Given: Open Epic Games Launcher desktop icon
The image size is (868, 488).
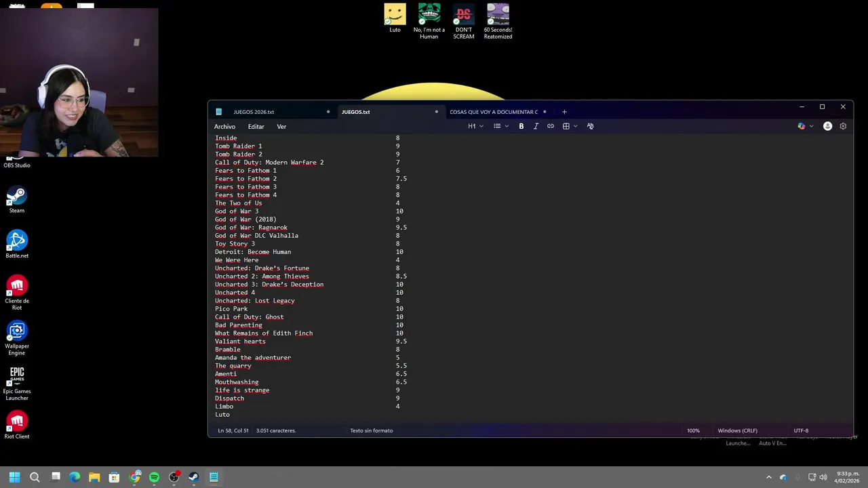Looking at the screenshot, I should coord(17,384).
